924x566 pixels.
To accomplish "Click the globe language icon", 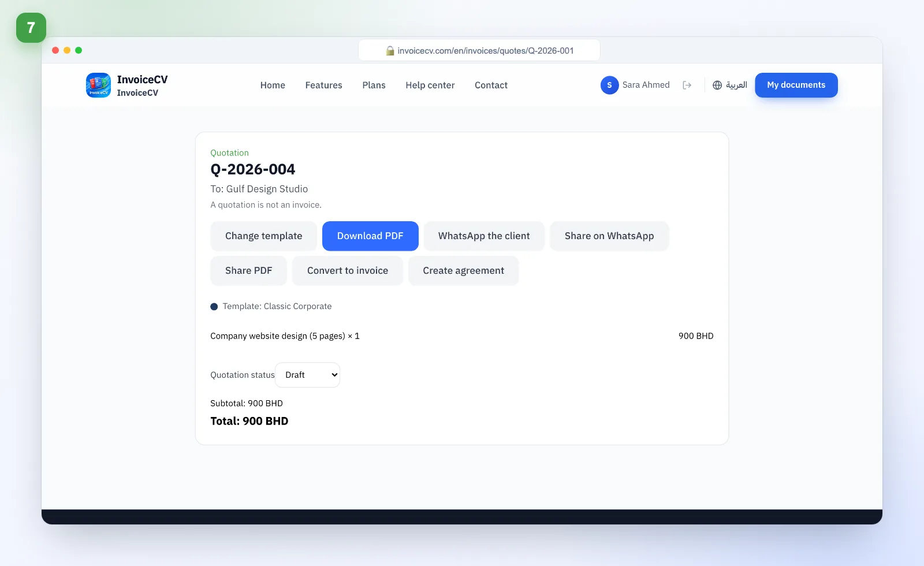I will pos(717,85).
